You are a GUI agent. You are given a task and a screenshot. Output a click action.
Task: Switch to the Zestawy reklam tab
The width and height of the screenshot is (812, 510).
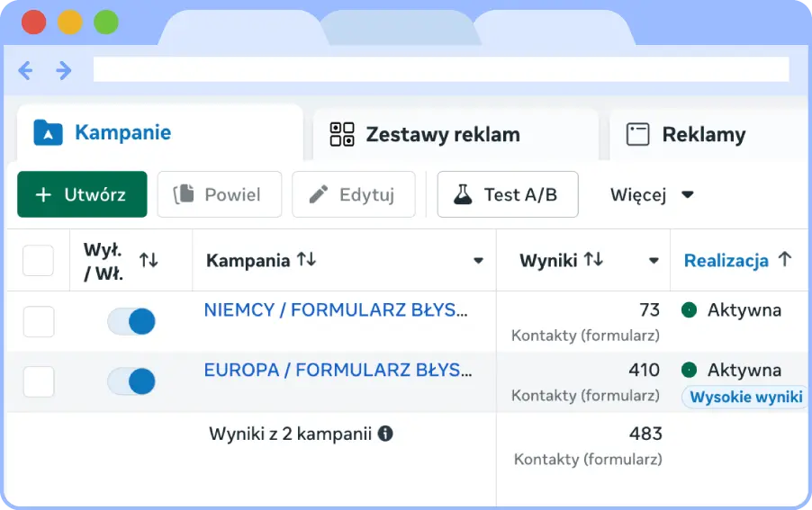click(x=443, y=135)
